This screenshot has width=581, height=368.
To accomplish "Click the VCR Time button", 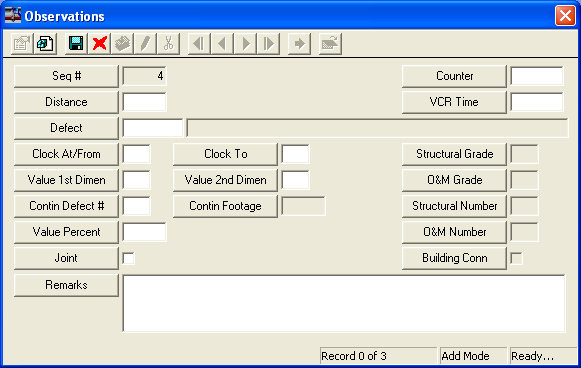I will click(x=454, y=102).
